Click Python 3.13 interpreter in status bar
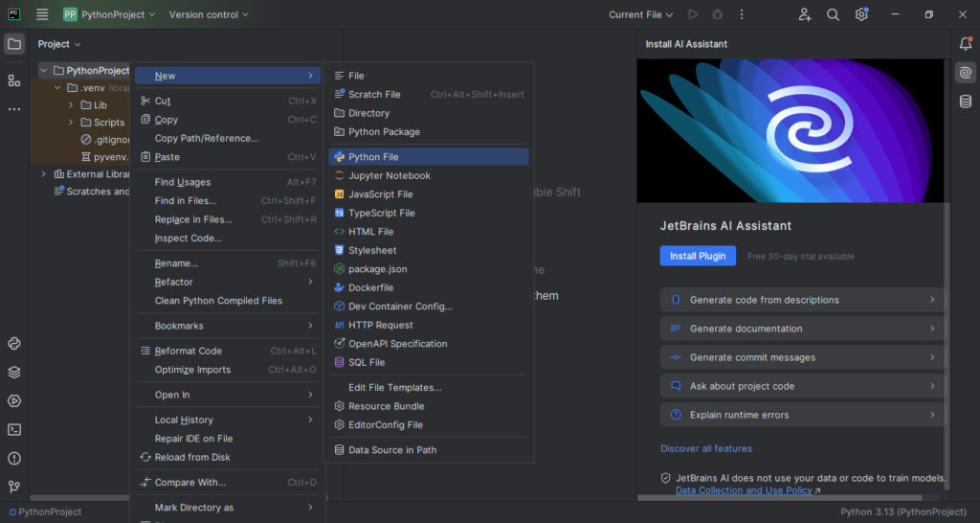 pos(903,512)
